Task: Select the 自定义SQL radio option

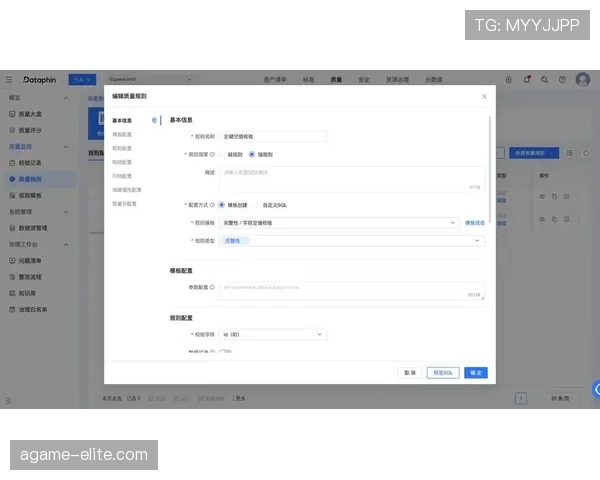Action: click(257, 205)
